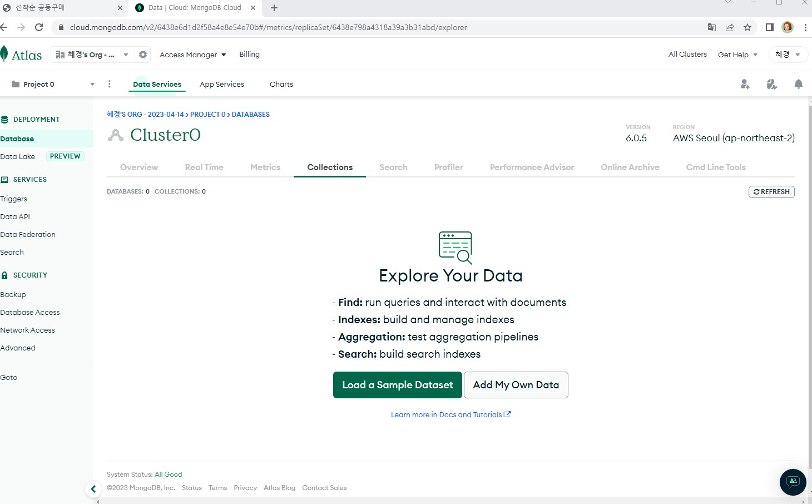Screen dimensions: 812x504
Task: Open Chrome three-dot menu
Action: [805, 27]
